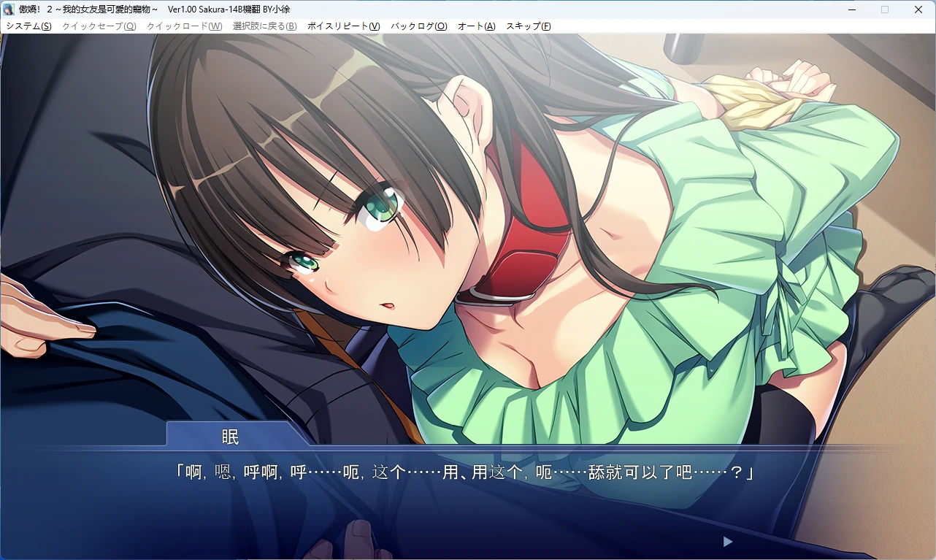
Task: Click スキップ(F) skip menu
Action: (x=529, y=26)
